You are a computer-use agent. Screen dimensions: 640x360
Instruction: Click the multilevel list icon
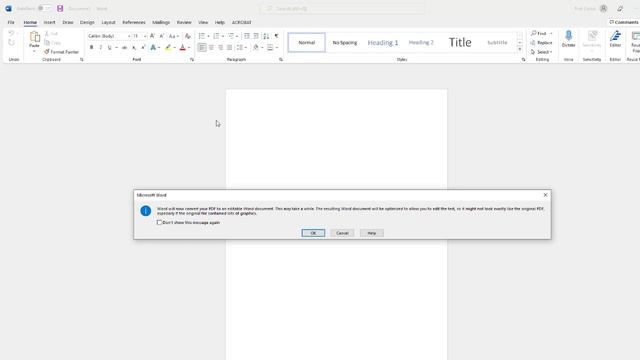[231, 36]
